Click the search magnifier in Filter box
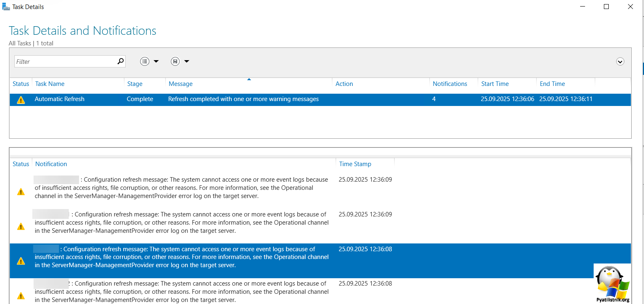 pos(120,61)
